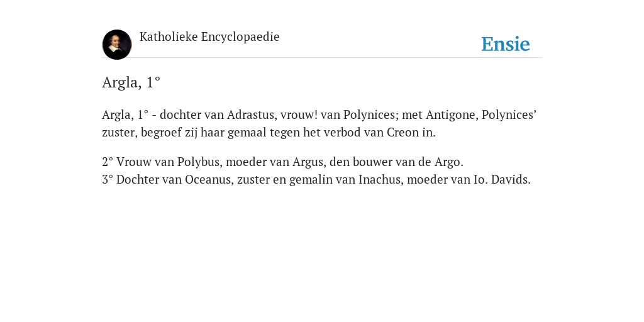Image resolution: width=644 pixels, height=322 pixels.
Task: Click the round portrait avatar image
Action: pyautogui.click(x=117, y=45)
